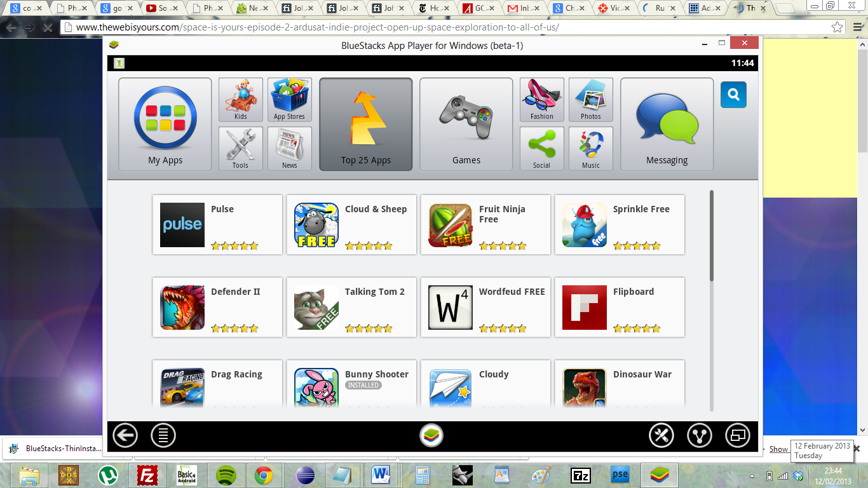This screenshot has width=868, height=488.
Task: Open the Cloudy app icon
Action: pyautogui.click(x=451, y=388)
